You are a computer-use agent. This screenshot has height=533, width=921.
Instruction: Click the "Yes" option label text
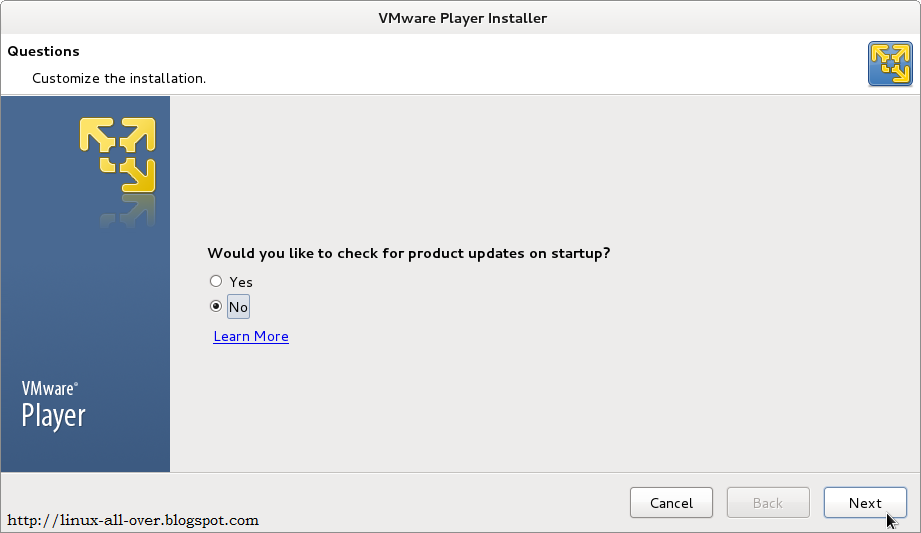[241, 282]
